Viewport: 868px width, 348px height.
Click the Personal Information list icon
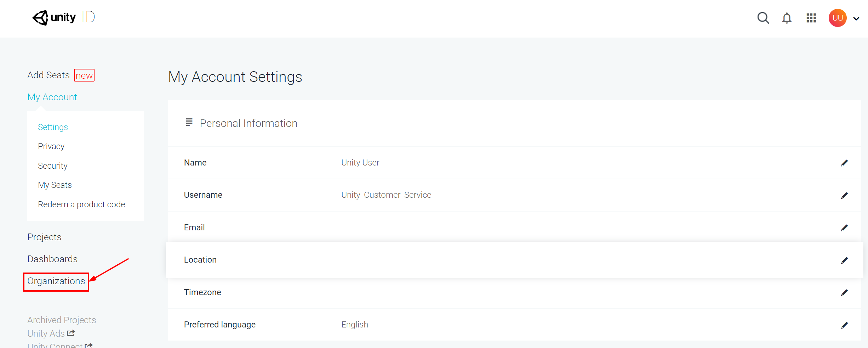tap(189, 122)
